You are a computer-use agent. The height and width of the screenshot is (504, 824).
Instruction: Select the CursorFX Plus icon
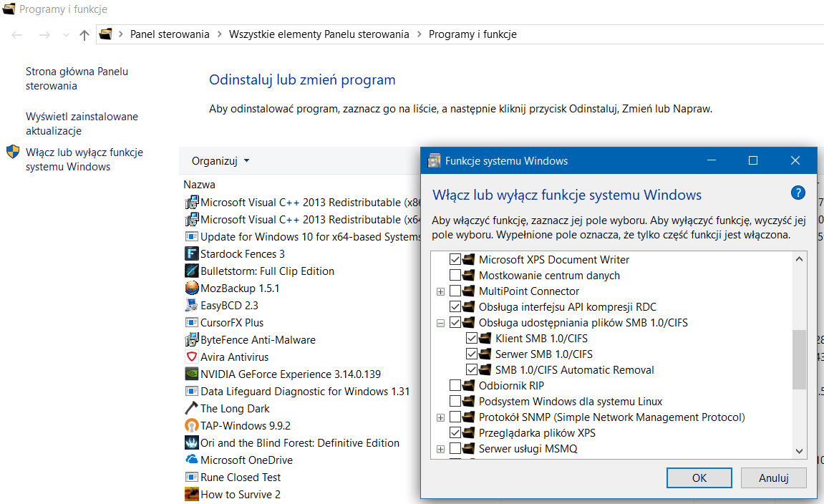(192, 323)
